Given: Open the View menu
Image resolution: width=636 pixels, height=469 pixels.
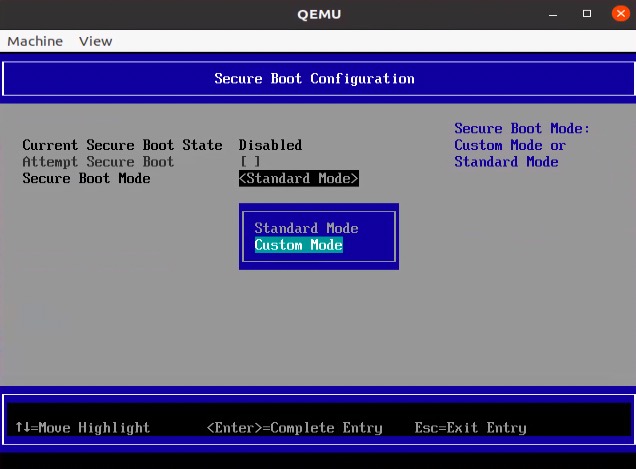Looking at the screenshot, I should [x=95, y=41].
